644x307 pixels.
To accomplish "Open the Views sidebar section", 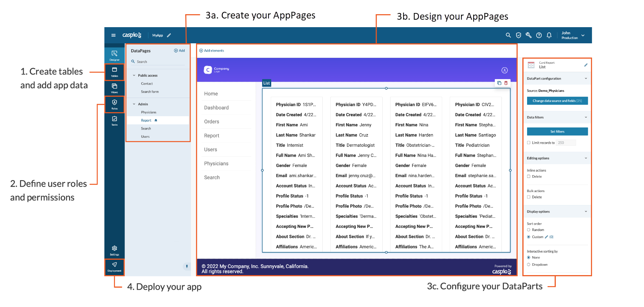I will 115,88.
